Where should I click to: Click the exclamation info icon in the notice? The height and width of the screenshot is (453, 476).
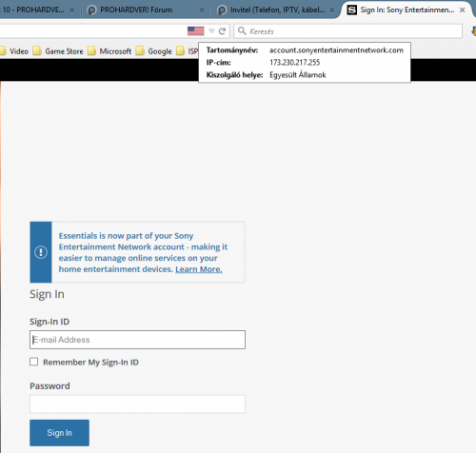[x=41, y=252]
